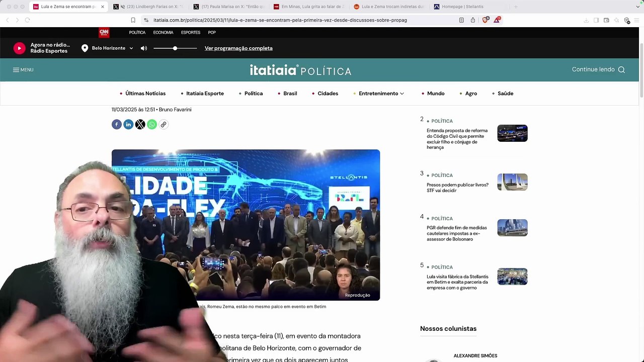Screen dimensions: 644x362
Task: Share article on Facebook
Action: (117, 124)
